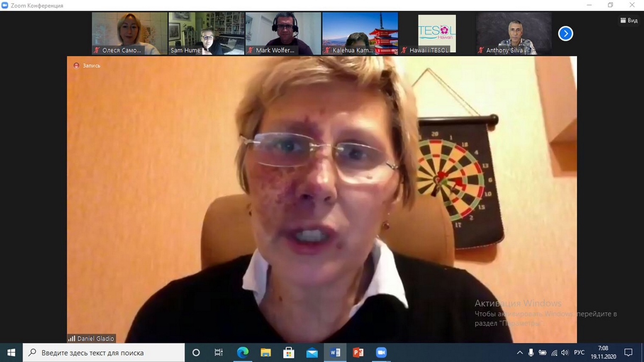Open PowerPoint from the taskbar
Viewport: 644px width, 362px height.
click(x=358, y=353)
